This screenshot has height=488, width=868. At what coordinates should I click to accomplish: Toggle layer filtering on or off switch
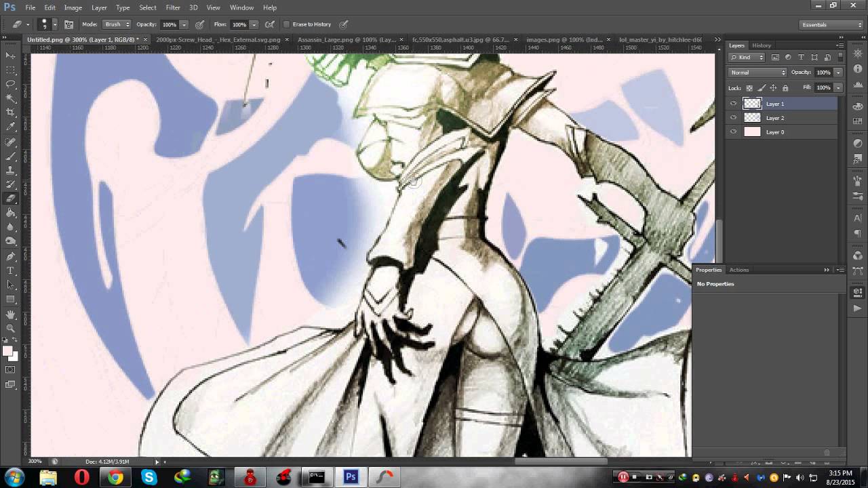point(839,58)
